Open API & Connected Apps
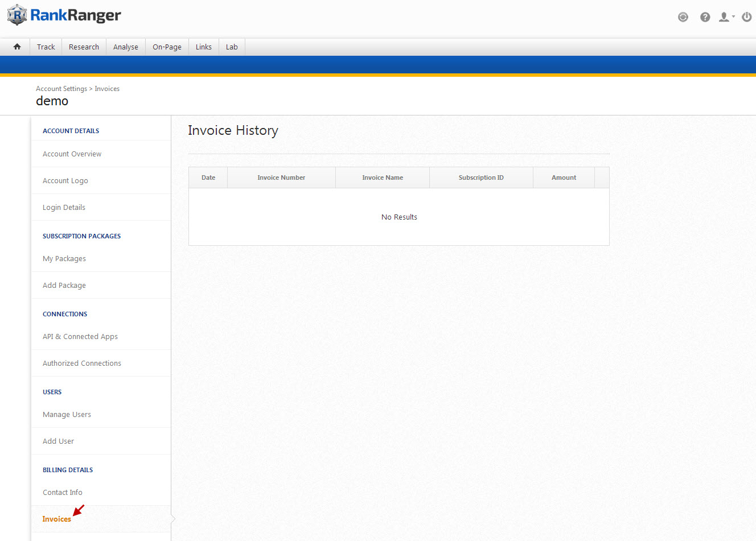756x541 pixels. pyautogui.click(x=80, y=336)
